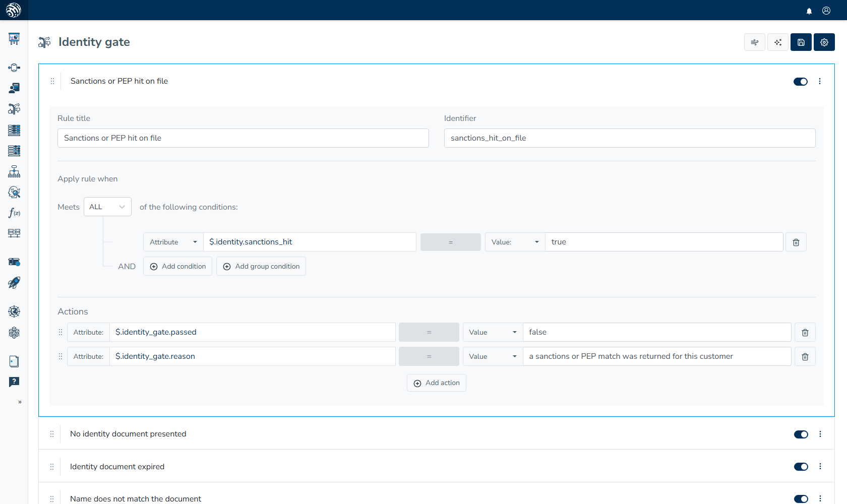847x504 pixels.
Task: Toggle the No identity document presented rule
Action: [801, 434]
